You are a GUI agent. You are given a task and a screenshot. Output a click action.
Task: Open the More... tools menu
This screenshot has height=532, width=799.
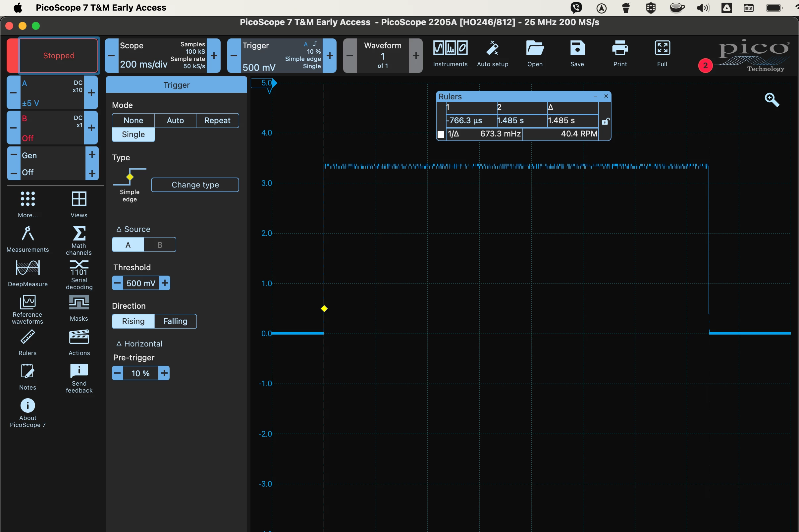pyautogui.click(x=27, y=204)
